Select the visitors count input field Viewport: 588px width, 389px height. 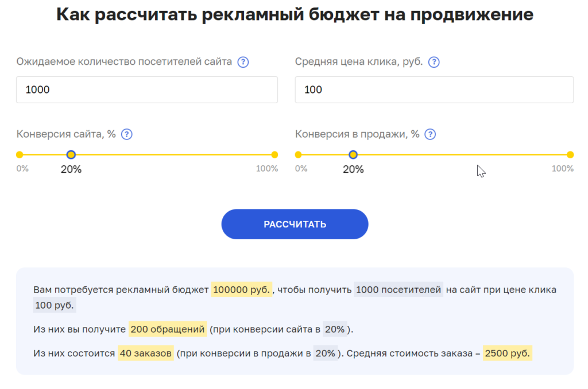(147, 90)
